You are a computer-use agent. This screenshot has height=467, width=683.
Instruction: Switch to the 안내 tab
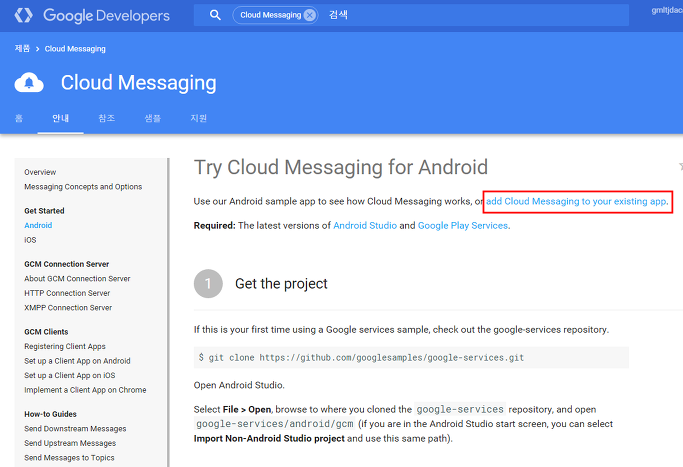(x=61, y=118)
